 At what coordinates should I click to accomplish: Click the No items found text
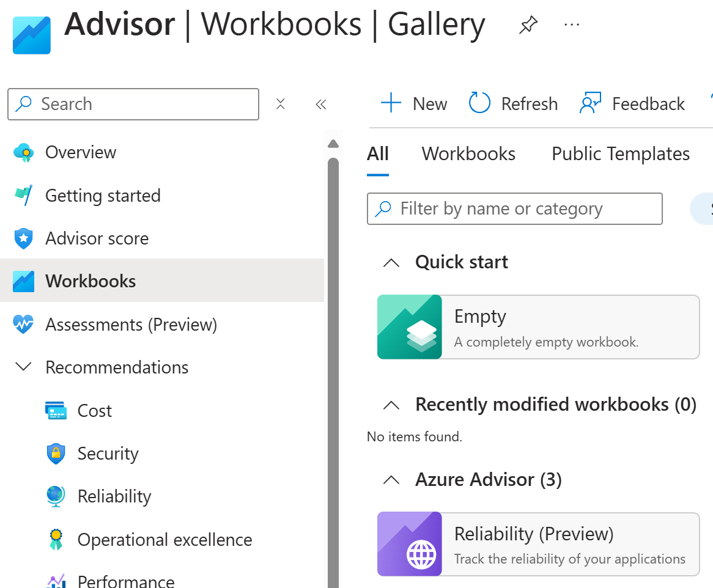pyautogui.click(x=414, y=436)
